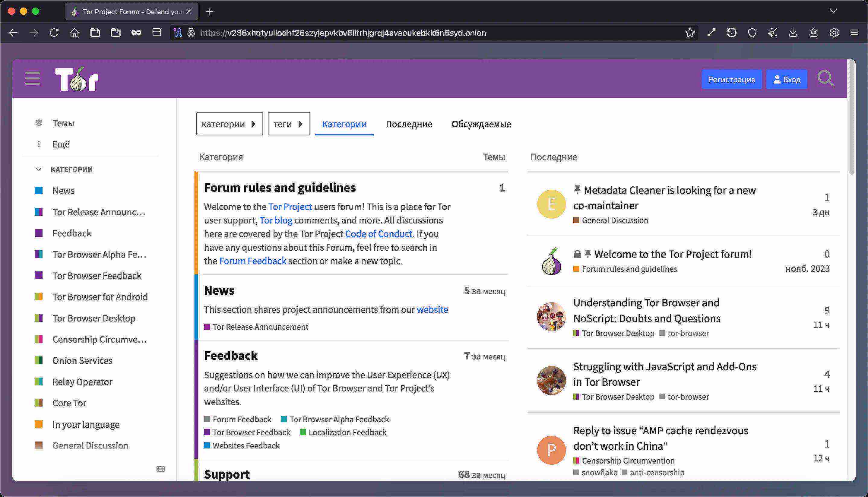Click the Вход login button
Screen dimensions: 868x497
787,79
